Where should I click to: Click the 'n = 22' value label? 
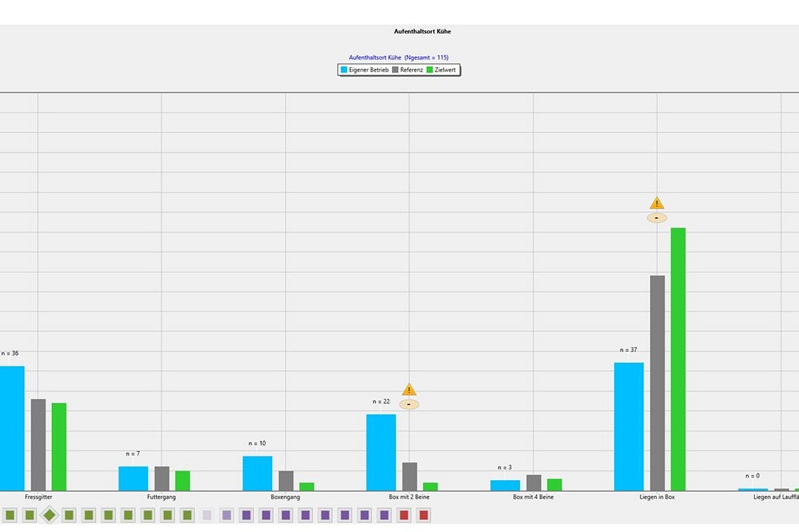pos(381,402)
